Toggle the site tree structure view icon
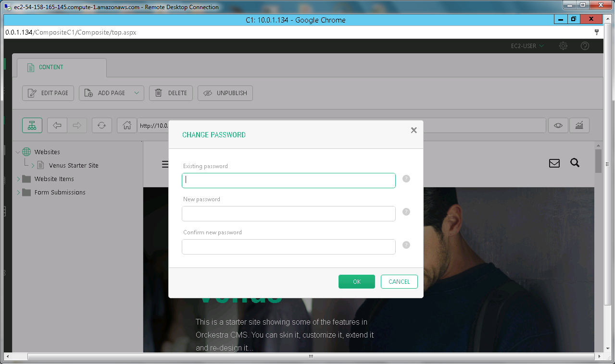Viewport: 615px width, 364px height. pyautogui.click(x=32, y=125)
